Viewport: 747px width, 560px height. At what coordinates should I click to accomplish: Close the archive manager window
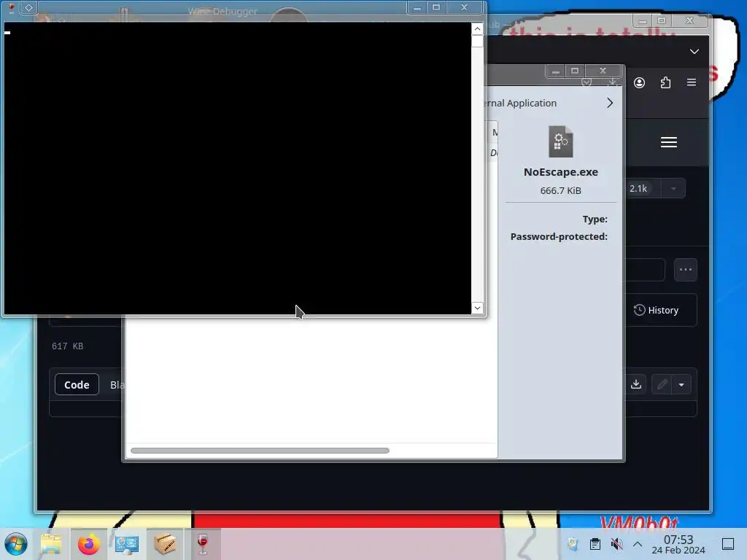point(603,71)
